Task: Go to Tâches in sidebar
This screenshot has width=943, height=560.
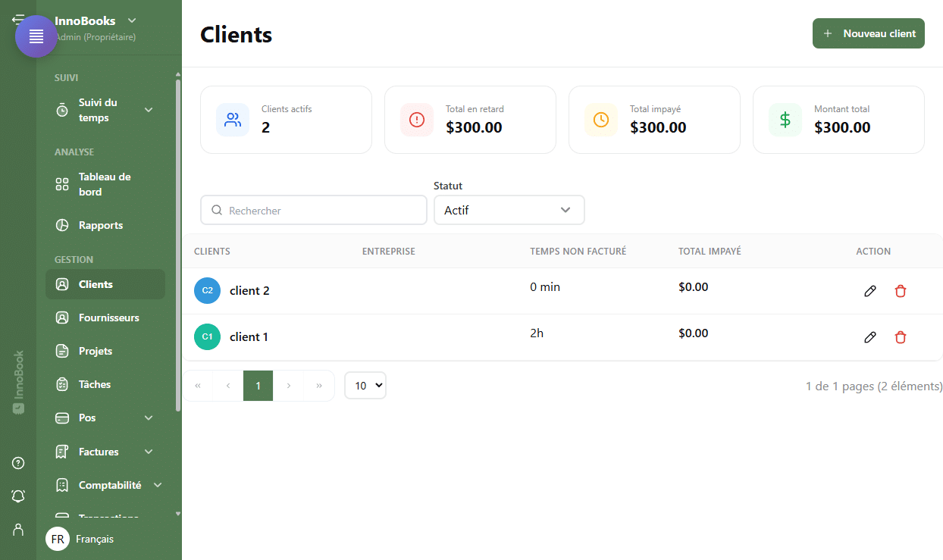Action: (105, 384)
